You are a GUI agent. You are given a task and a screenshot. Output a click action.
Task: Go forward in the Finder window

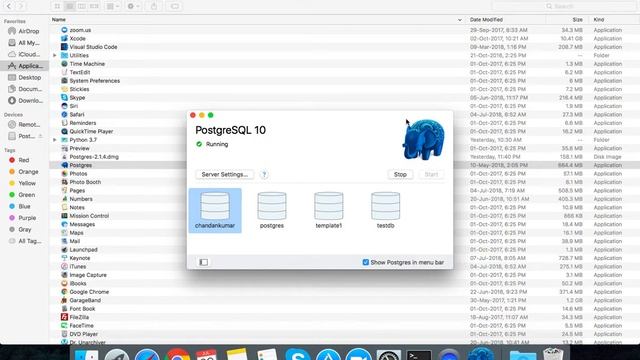pos(21,6)
